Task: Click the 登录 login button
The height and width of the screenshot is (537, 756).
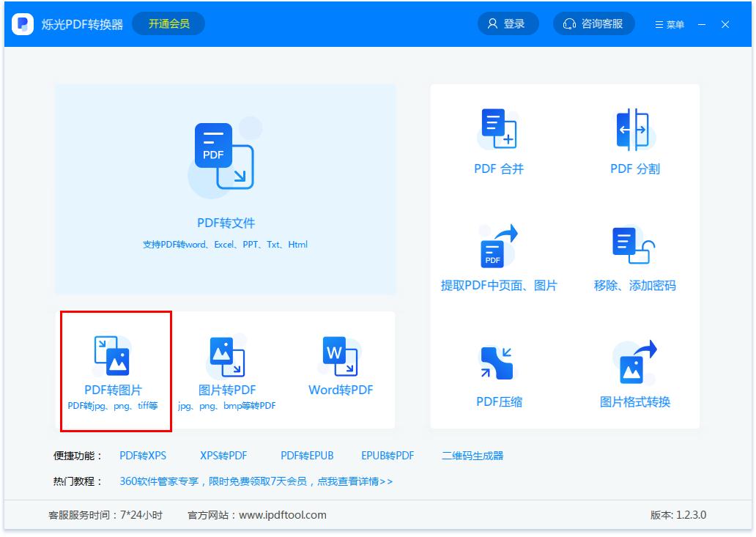Action: click(508, 23)
